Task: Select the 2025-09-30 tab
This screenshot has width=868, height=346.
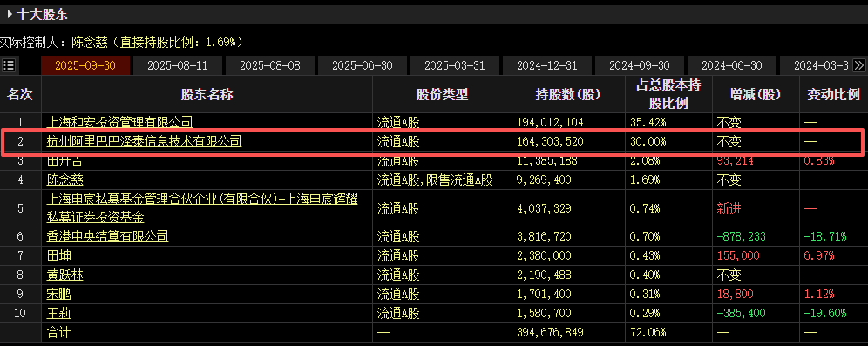Action: [85, 65]
